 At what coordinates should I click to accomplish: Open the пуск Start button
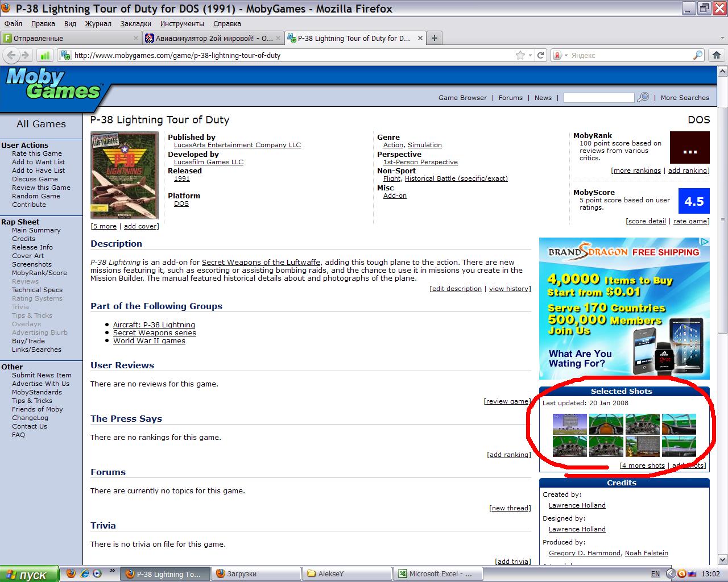click(30, 574)
